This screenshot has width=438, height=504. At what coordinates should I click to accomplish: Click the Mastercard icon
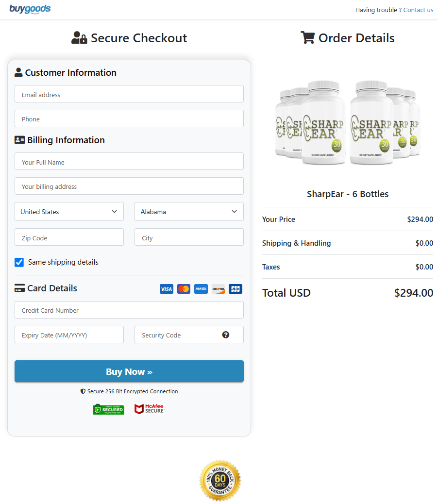[184, 289]
